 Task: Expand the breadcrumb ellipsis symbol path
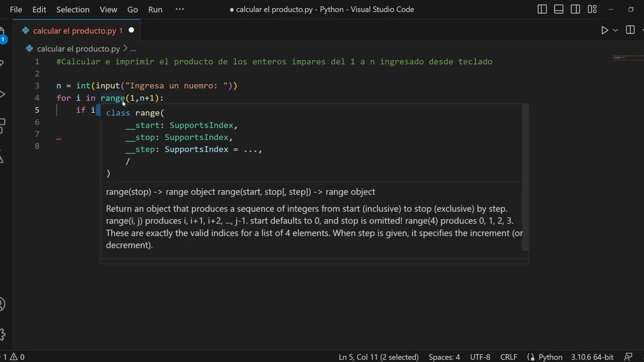[x=133, y=49]
